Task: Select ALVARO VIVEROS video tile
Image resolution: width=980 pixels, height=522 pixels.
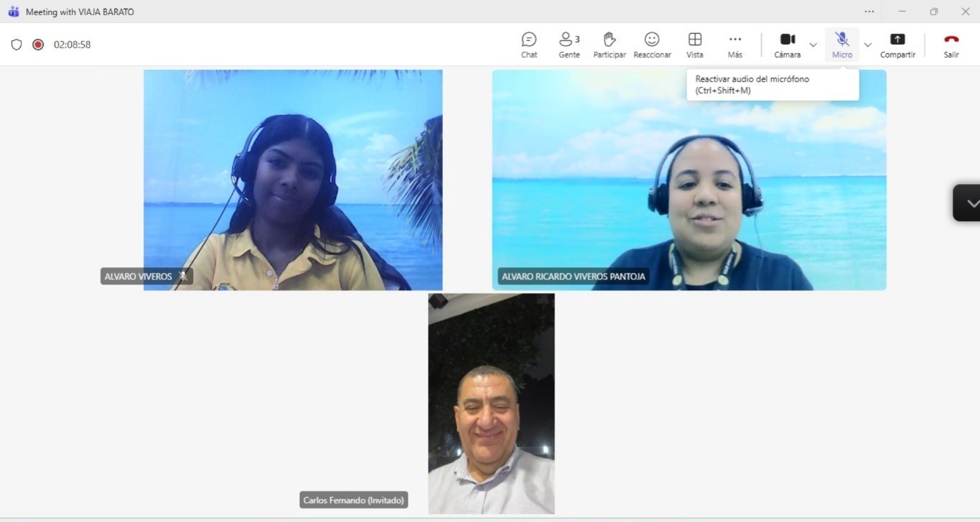Action: (293, 180)
